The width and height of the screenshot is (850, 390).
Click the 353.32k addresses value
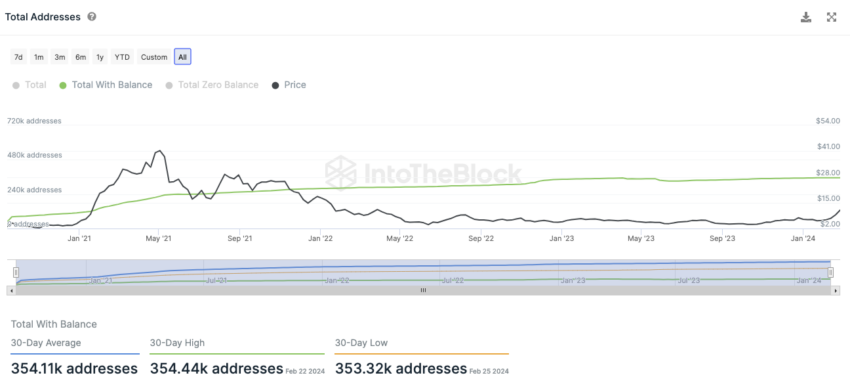401,369
